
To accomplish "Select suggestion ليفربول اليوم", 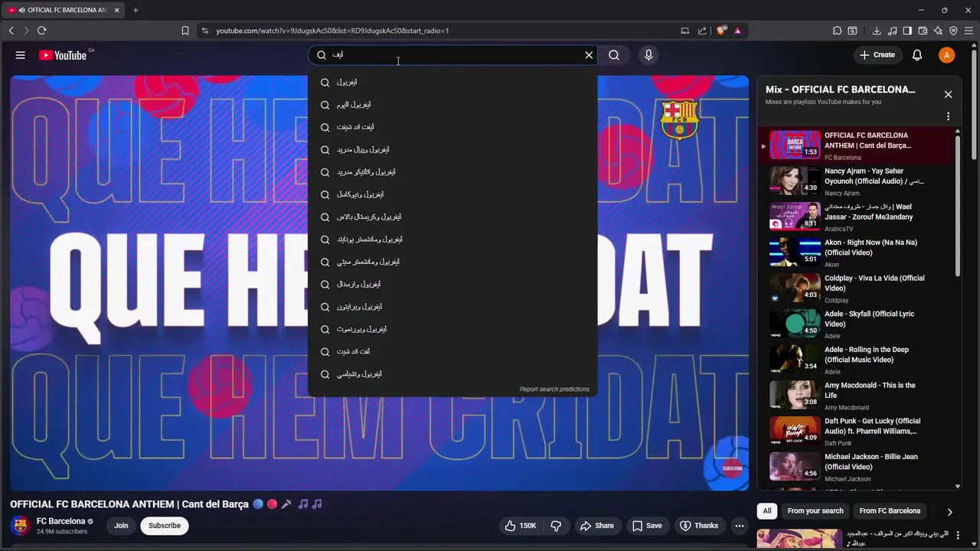I will click(x=452, y=105).
